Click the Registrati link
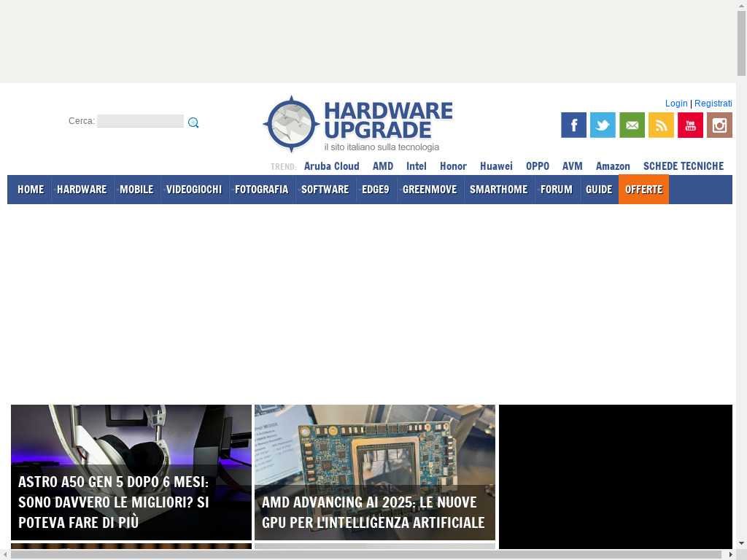The height and width of the screenshot is (560, 747). click(x=713, y=104)
